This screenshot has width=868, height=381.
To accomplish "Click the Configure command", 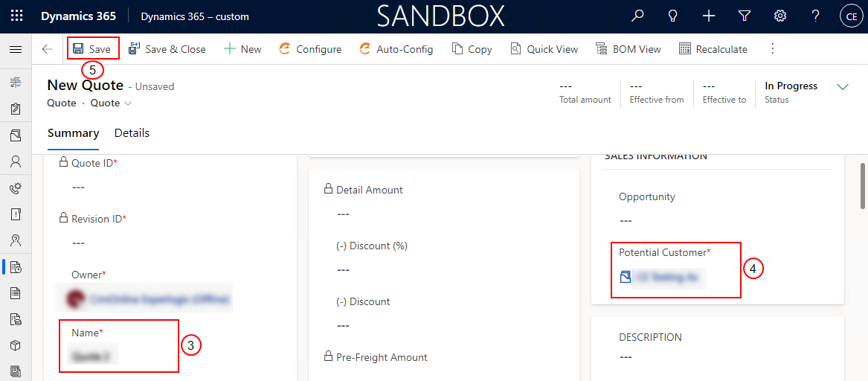I will point(310,49).
